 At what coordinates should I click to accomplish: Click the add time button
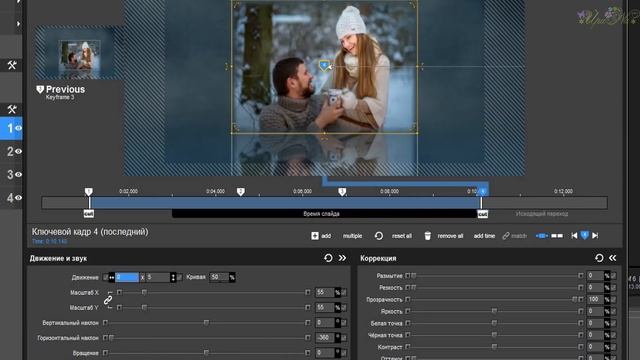coord(484,236)
